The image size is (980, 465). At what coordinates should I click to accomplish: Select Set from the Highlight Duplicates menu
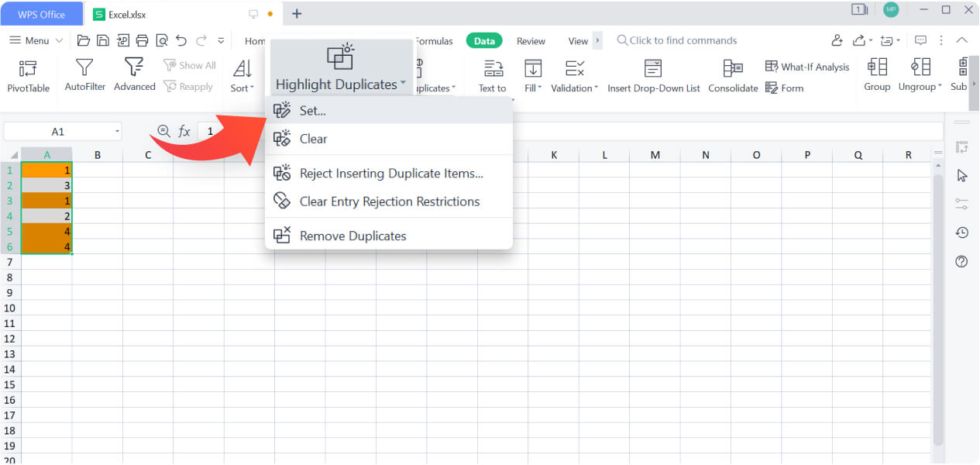[x=311, y=110]
